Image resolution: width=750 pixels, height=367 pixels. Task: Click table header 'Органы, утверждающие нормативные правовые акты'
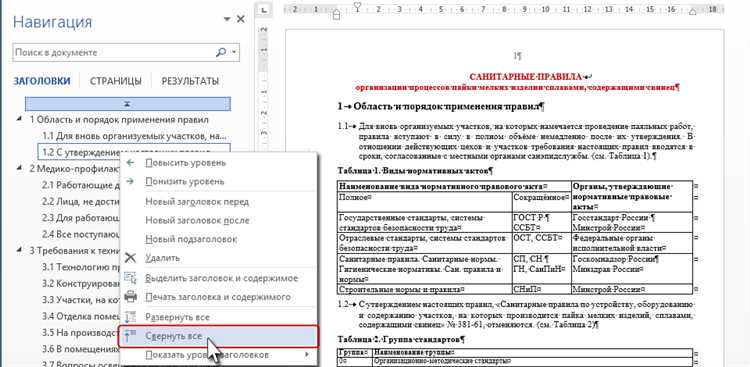point(631,196)
